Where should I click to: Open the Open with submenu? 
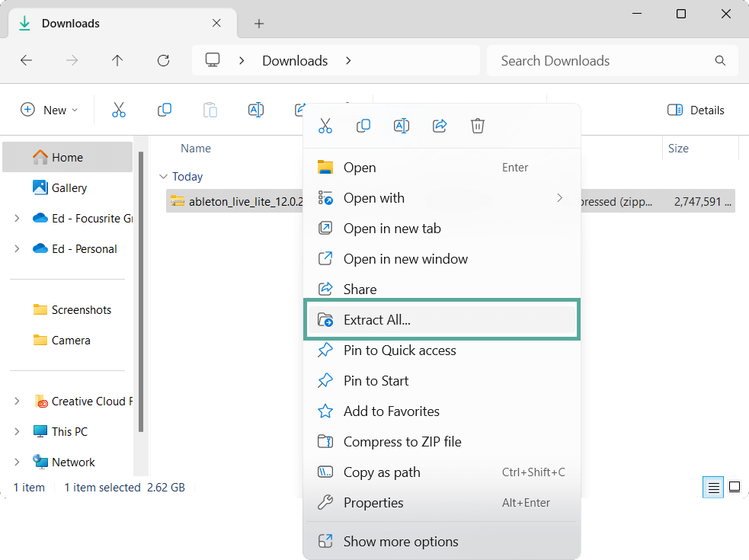click(442, 198)
